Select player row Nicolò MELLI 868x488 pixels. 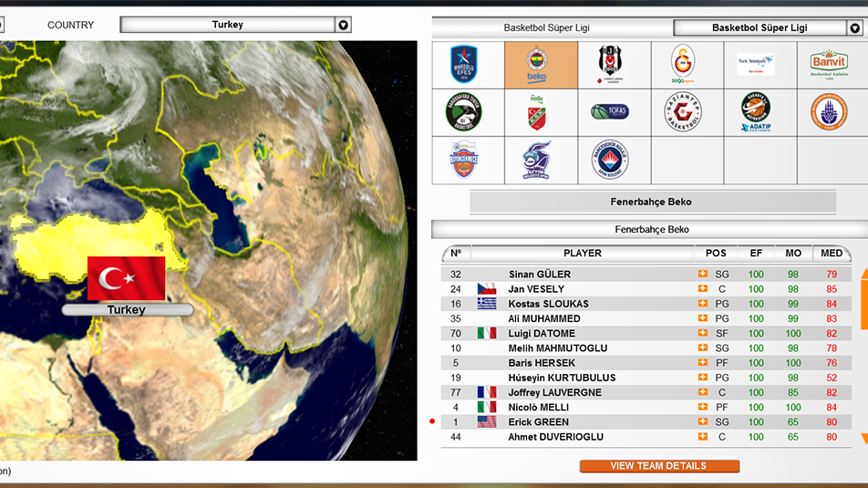pyautogui.click(x=646, y=407)
